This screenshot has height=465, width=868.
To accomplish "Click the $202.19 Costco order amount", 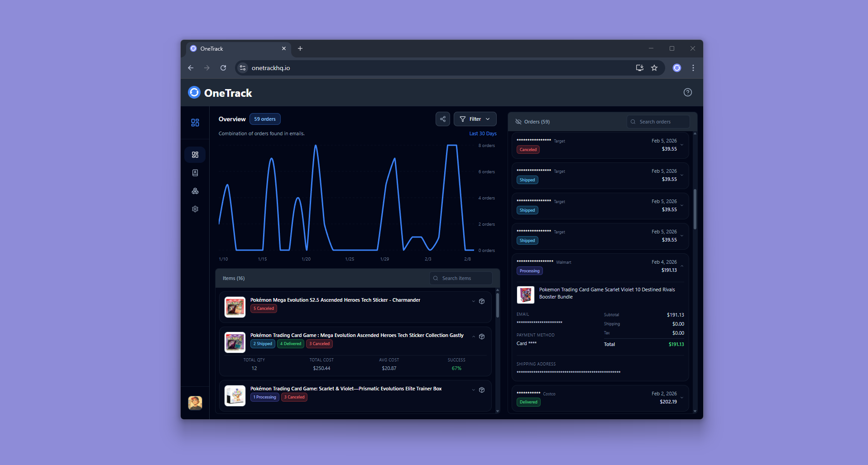I will [668, 402].
